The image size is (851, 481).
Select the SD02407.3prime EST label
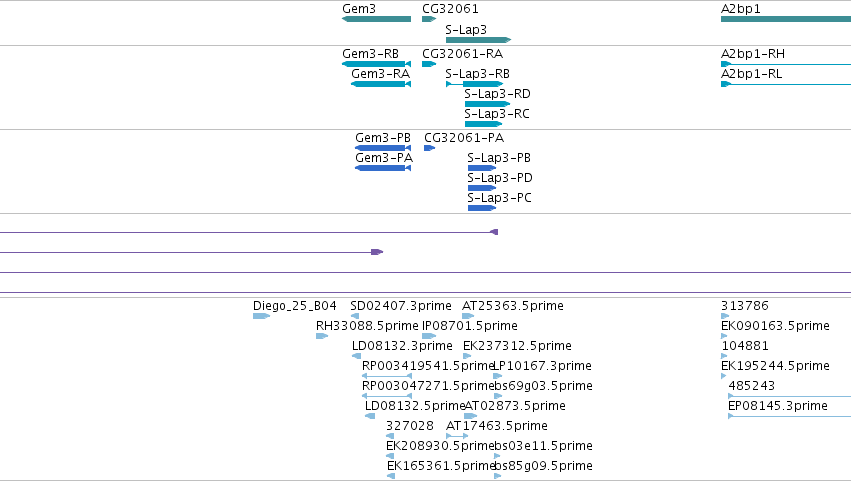pos(401,306)
